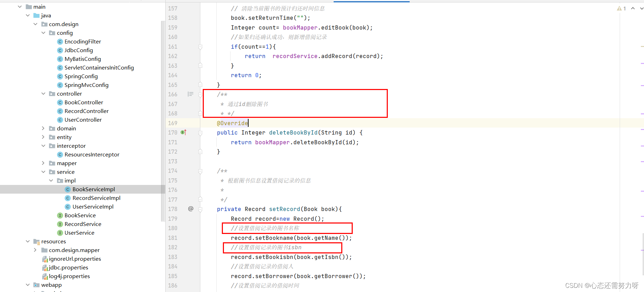Collapse the main folder
The width and height of the screenshot is (644, 292).
click(20, 7)
